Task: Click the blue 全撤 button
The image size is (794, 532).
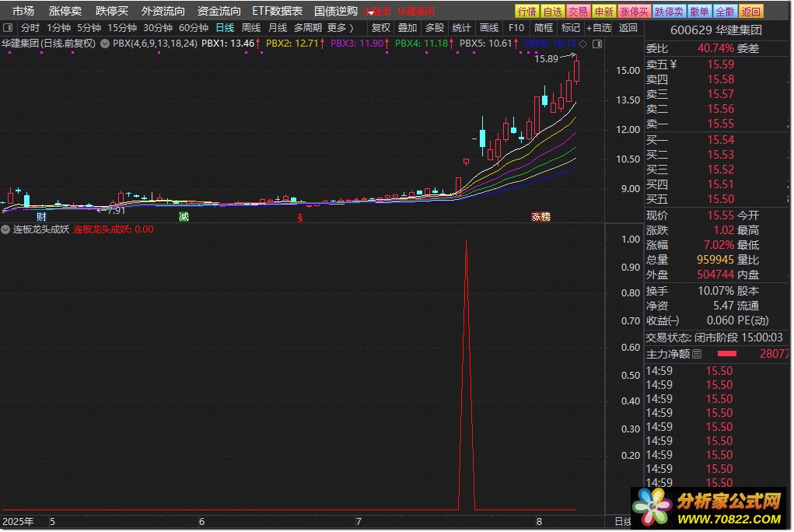Action: (725, 11)
